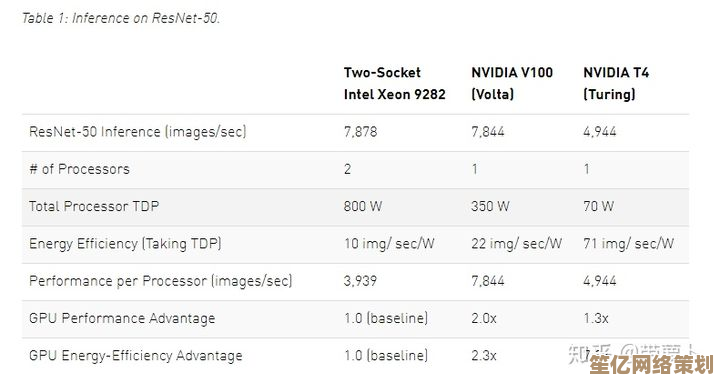The height and width of the screenshot is (383, 720).
Task: Click the 22 img/sec/W efficiency cell
Action: [x=517, y=244]
